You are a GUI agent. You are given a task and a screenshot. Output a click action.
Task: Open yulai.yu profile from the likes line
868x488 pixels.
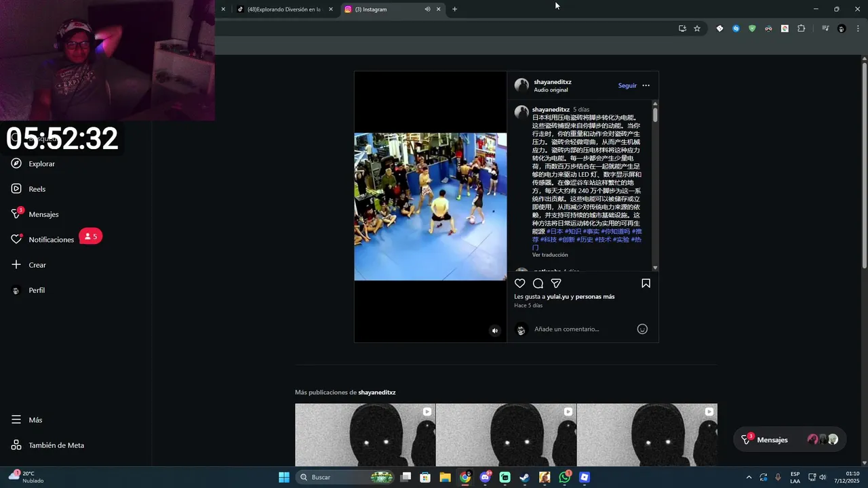(x=557, y=296)
